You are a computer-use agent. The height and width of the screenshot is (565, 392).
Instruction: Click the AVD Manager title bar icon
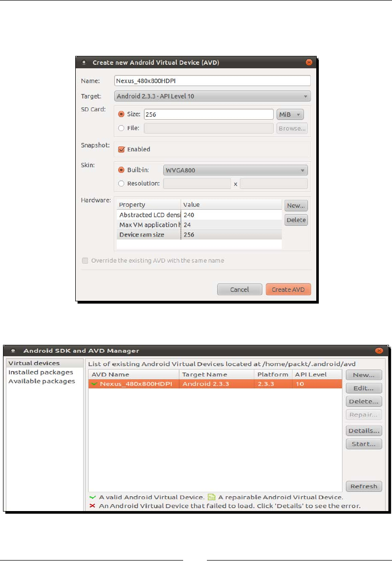[x=13, y=351]
